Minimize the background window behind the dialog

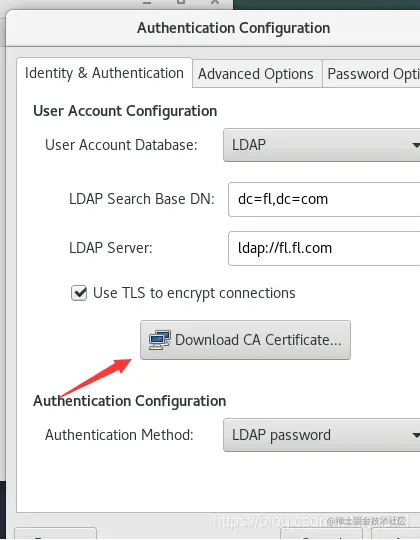[147, 2]
